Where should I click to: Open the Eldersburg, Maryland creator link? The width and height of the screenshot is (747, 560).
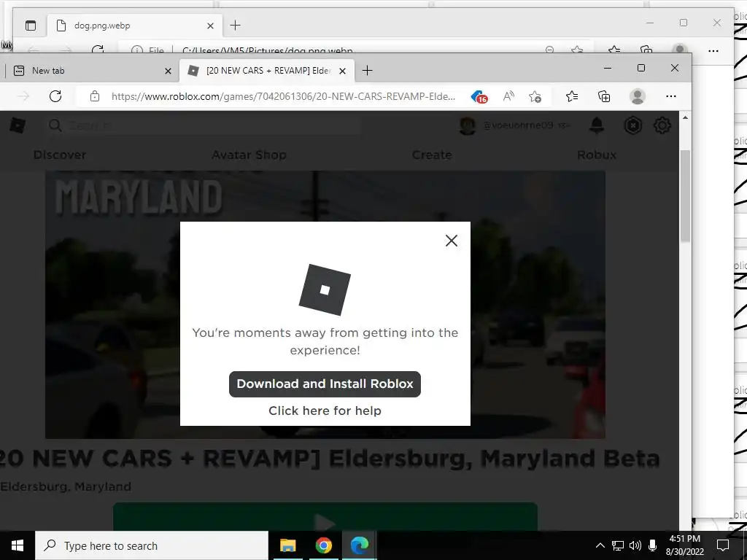(66, 486)
